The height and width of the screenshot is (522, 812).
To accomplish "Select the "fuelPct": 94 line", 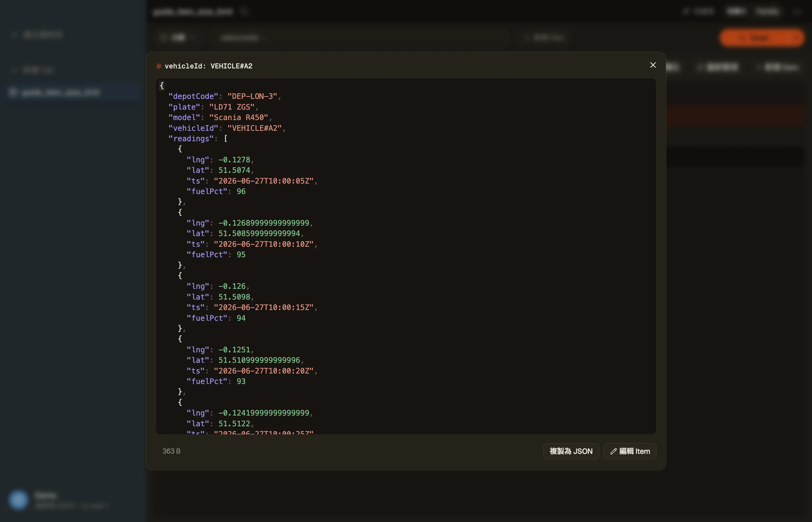I will 216,318.
